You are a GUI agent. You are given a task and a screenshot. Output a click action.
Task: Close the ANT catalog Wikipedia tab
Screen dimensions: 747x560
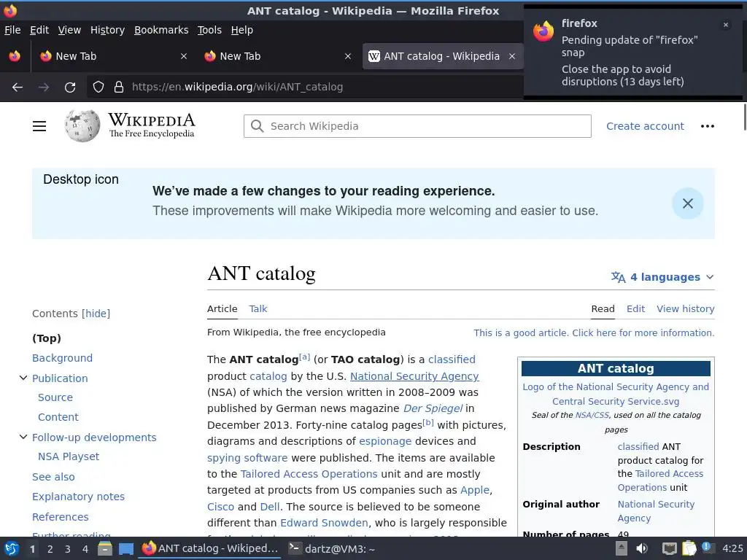[512, 56]
